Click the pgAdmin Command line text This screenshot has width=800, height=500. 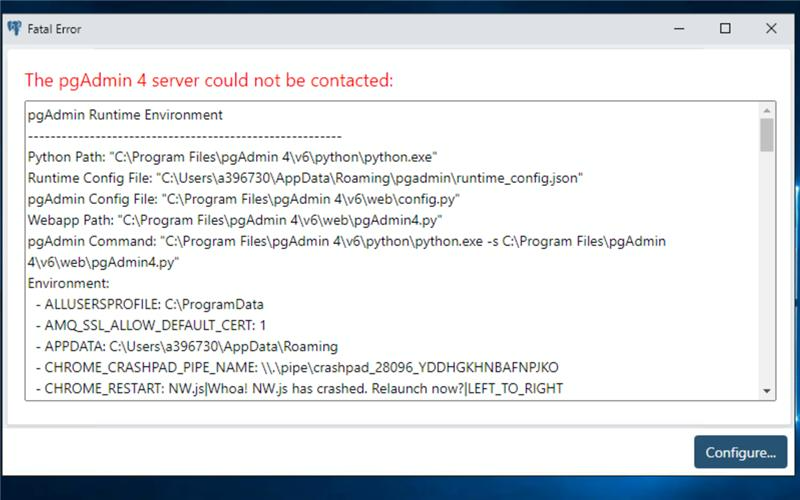[346, 241]
